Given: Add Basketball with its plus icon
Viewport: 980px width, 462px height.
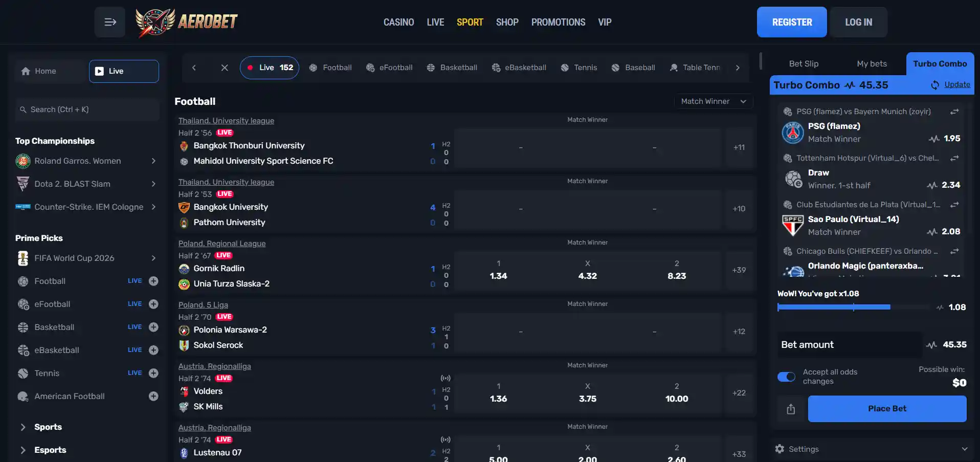Looking at the screenshot, I should tap(153, 327).
